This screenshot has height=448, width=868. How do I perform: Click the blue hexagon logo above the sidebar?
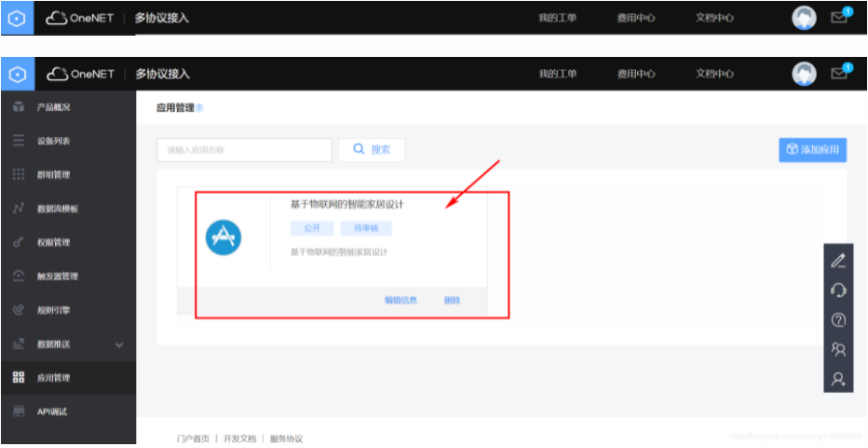pos(17,73)
